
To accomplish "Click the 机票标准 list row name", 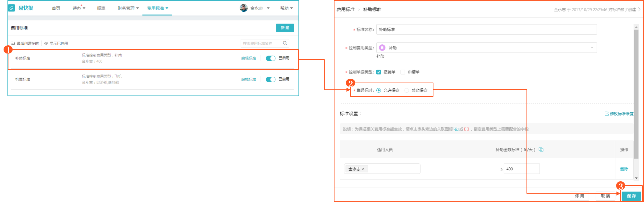I will coord(23,79).
